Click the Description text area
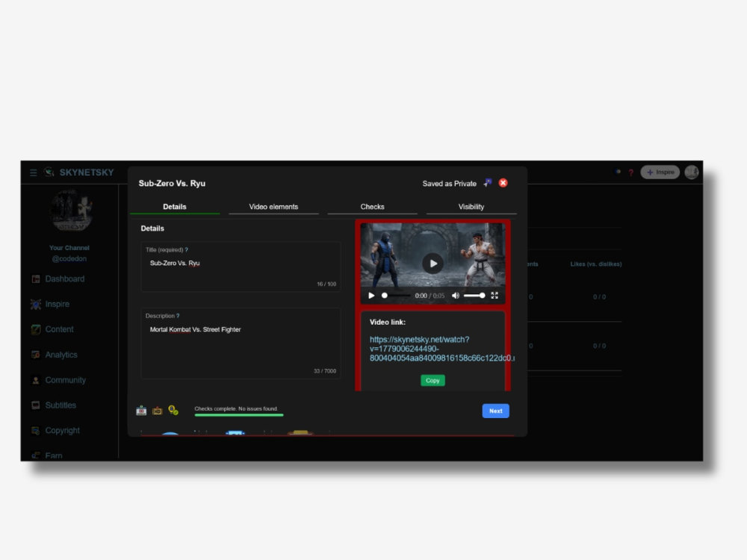747x560 pixels. [x=241, y=343]
